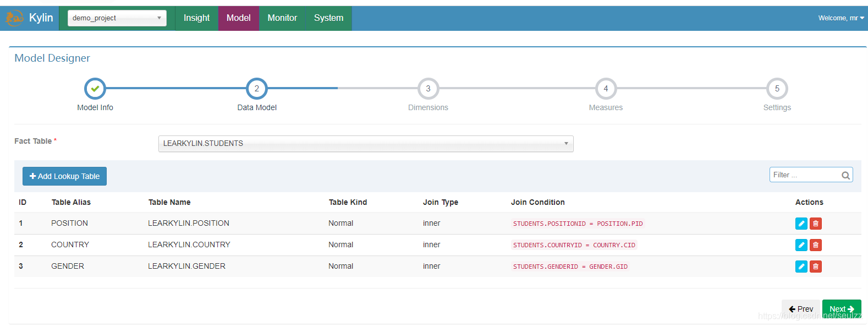Click the Table Name column header
868x326 pixels.
(169, 202)
